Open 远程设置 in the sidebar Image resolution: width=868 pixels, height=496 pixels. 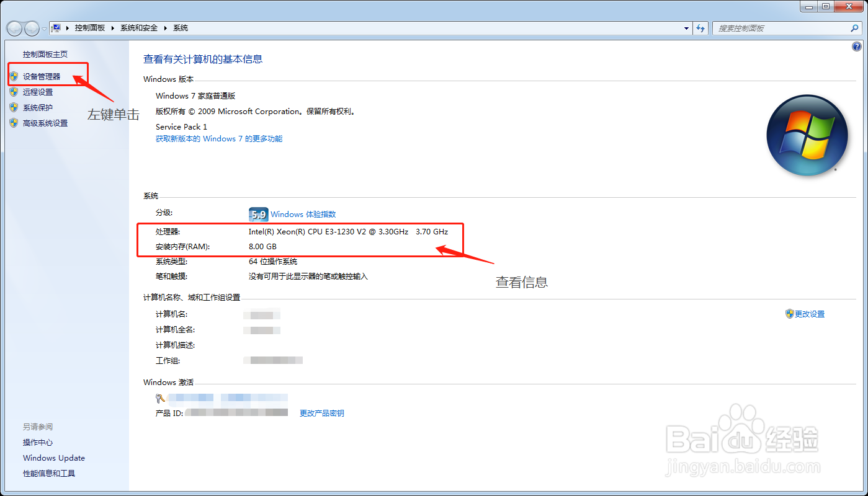pyautogui.click(x=38, y=92)
